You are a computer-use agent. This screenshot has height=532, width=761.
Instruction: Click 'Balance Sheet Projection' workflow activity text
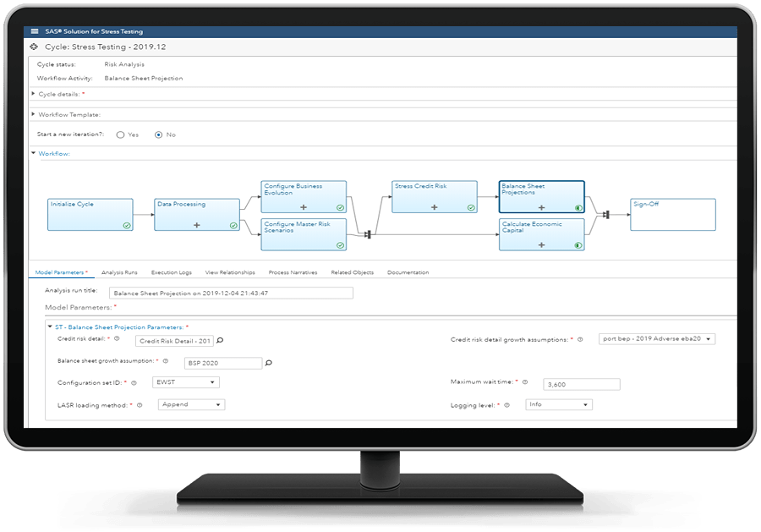(144, 78)
